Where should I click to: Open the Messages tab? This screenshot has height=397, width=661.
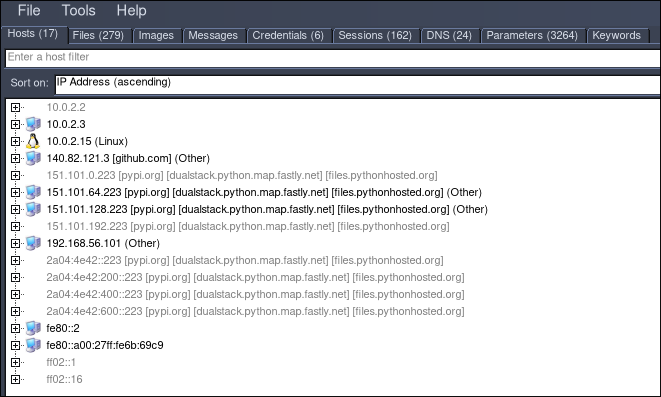click(213, 35)
